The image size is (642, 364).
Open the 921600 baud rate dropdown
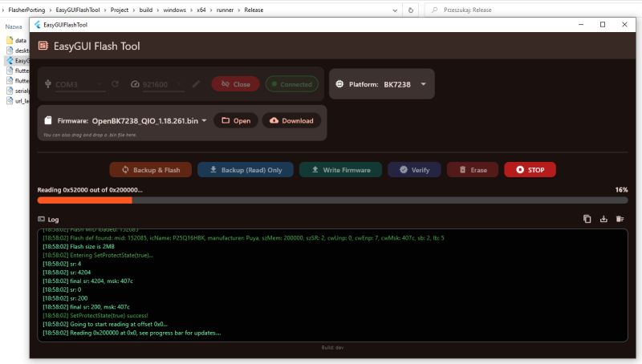click(163, 84)
